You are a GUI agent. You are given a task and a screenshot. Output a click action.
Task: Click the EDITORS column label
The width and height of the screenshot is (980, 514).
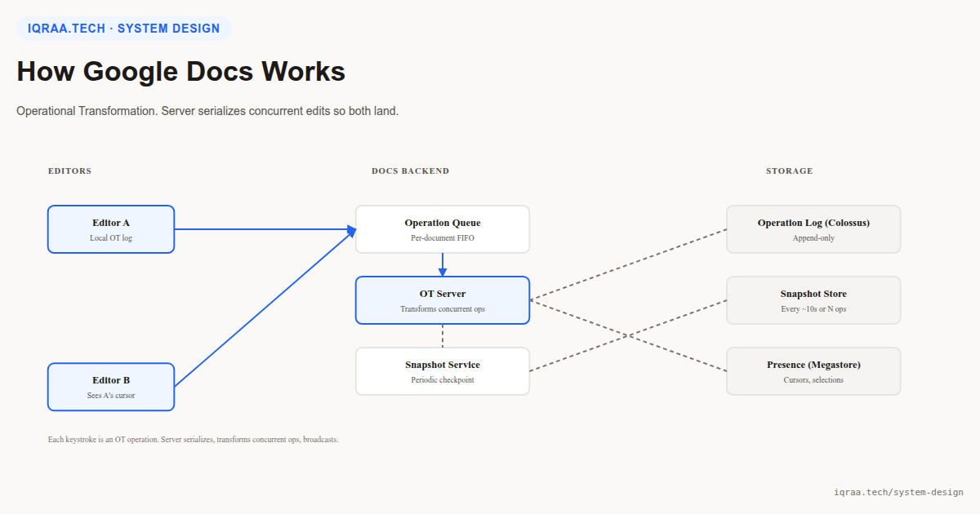click(x=69, y=171)
